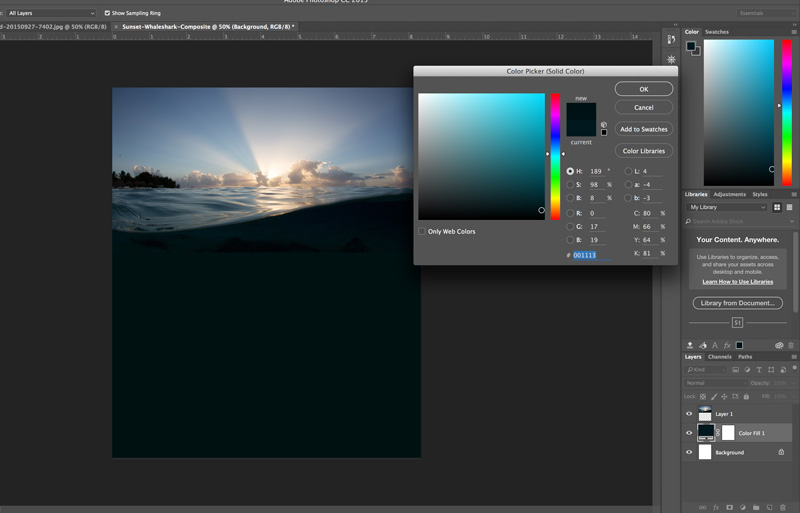This screenshot has height=513, width=800.
Task: Click the History panel icon in dock
Action: point(669,40)
